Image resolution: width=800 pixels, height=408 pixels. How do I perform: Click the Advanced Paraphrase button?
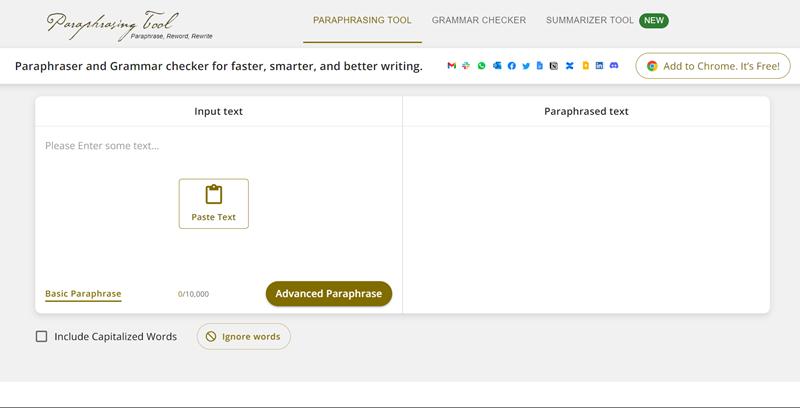coord(329,294)
